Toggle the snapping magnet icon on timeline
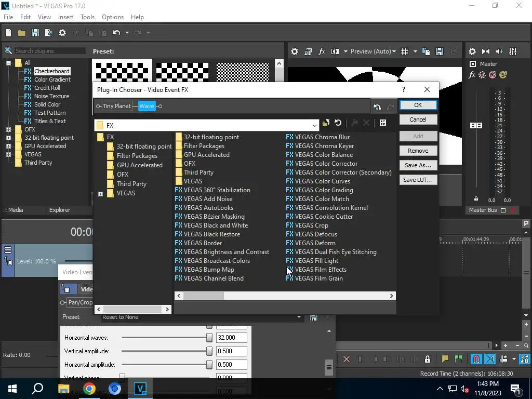Screen dimensions: 532x399 click(x=476, y=359)
